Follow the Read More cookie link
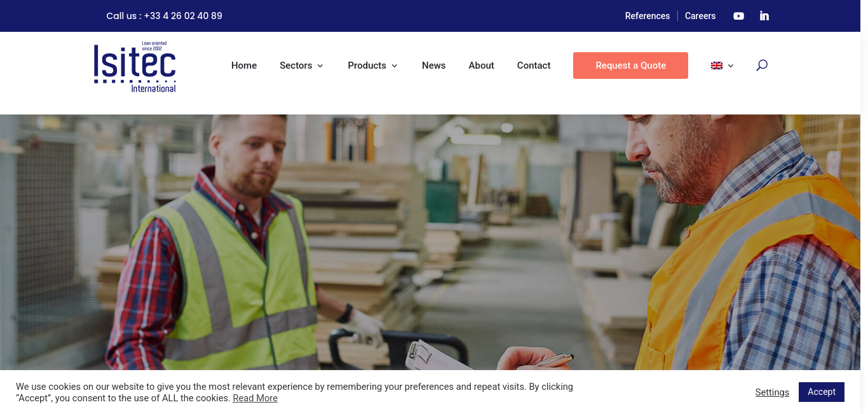The width and height of the screenshot is (868, 414). point(255,398)
